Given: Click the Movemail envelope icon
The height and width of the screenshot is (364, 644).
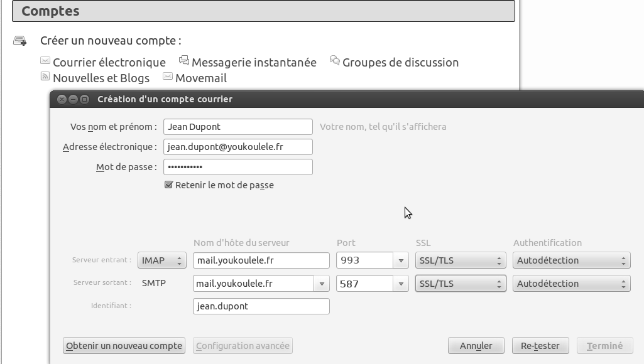Looking at the screenshot, I should coord(168,77).
